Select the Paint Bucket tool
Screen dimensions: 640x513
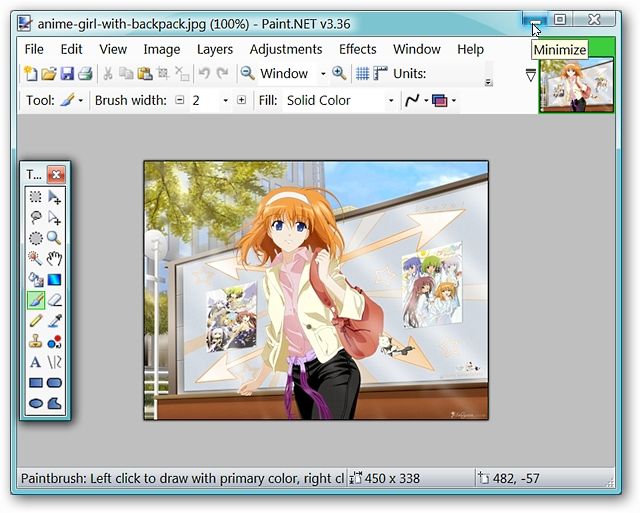[x=36, y=280]
